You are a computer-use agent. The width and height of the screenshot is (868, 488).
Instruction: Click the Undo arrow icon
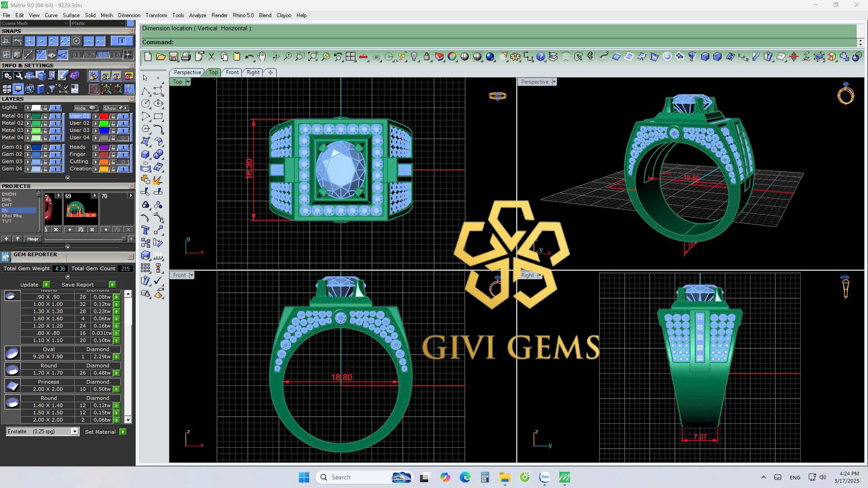coord(250,56)
